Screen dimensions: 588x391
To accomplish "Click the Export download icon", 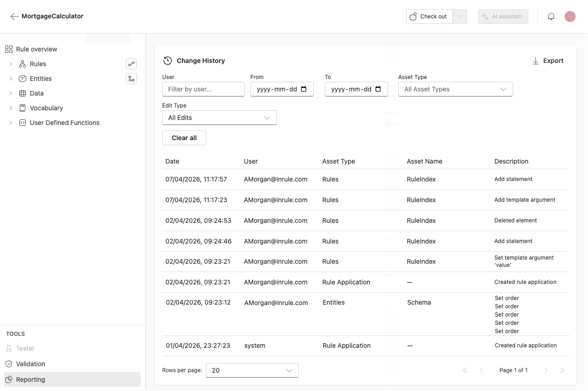I will [536, 61].
